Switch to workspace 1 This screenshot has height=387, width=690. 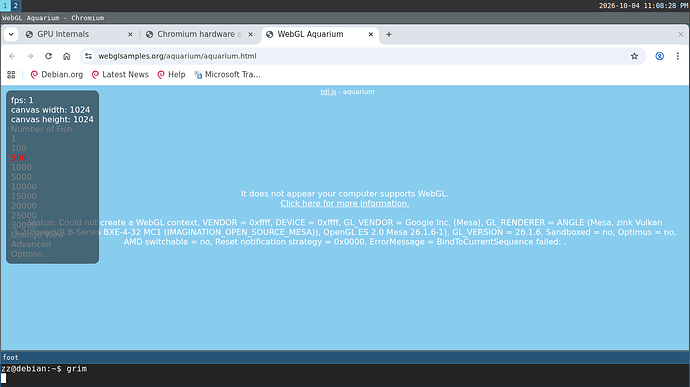click(5, 6)
